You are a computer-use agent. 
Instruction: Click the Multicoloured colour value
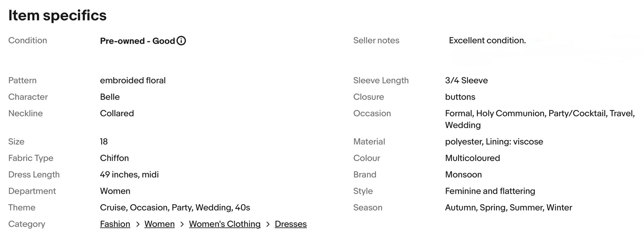click(472, 158)
